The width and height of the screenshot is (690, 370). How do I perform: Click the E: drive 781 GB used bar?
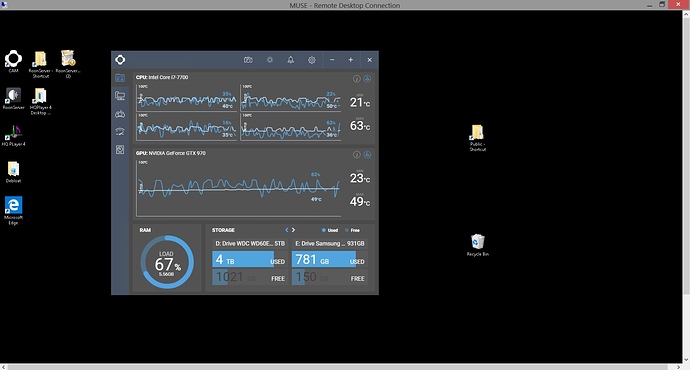(329, 260)
